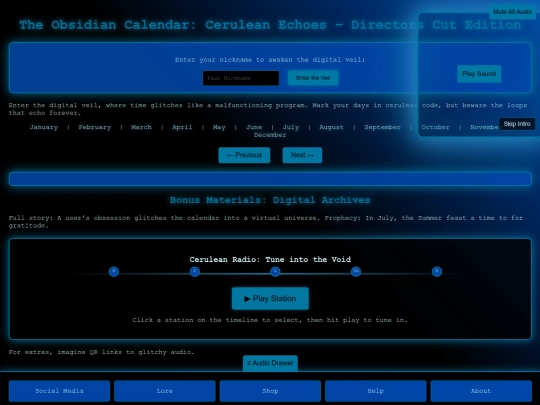540x405 pixels.
Task: Open the March month link
Action: click(141, 127)
